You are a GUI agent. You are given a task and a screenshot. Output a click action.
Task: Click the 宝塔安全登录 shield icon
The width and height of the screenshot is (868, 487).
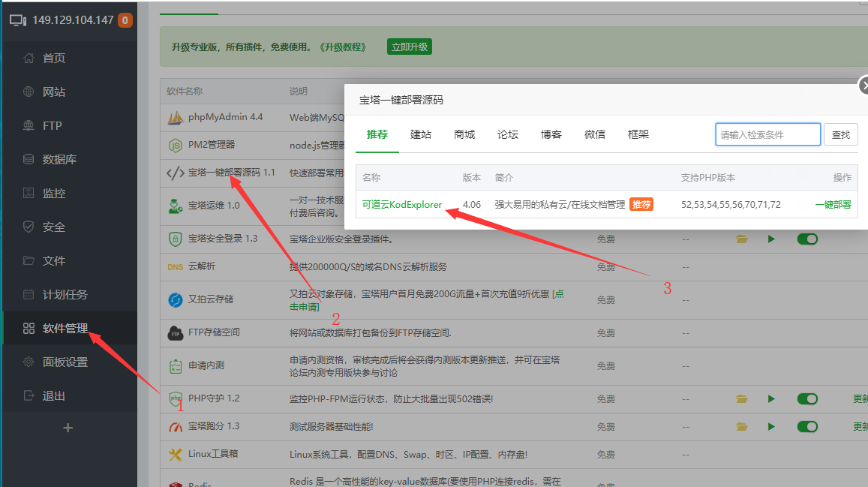click(176, 239)
